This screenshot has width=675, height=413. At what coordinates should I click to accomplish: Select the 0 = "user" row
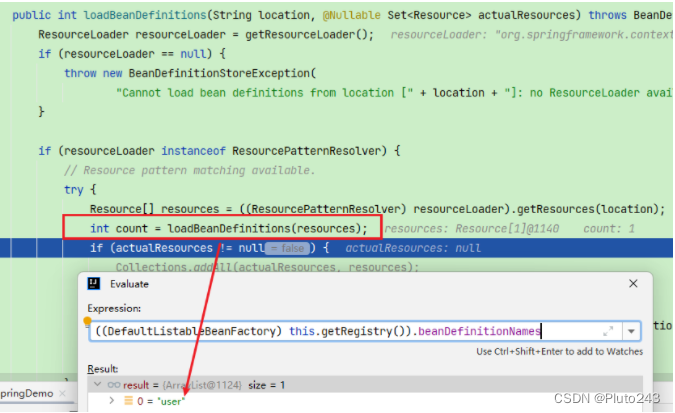click(365, 401)
